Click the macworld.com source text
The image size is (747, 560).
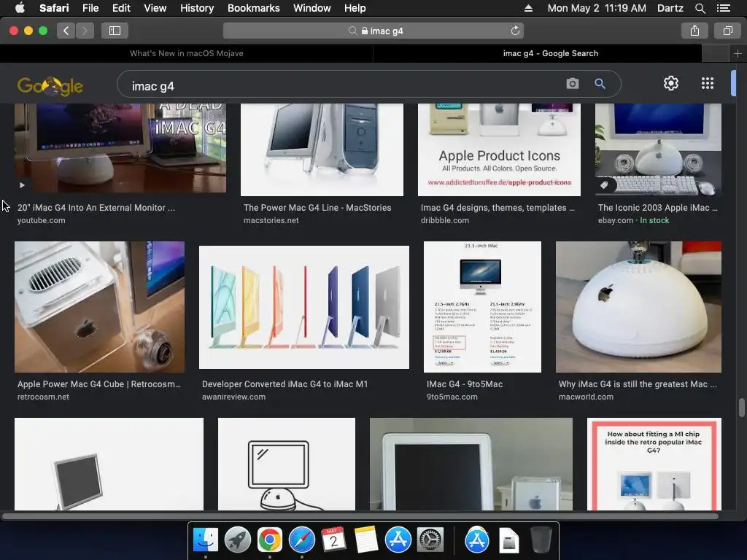(586, 397)
